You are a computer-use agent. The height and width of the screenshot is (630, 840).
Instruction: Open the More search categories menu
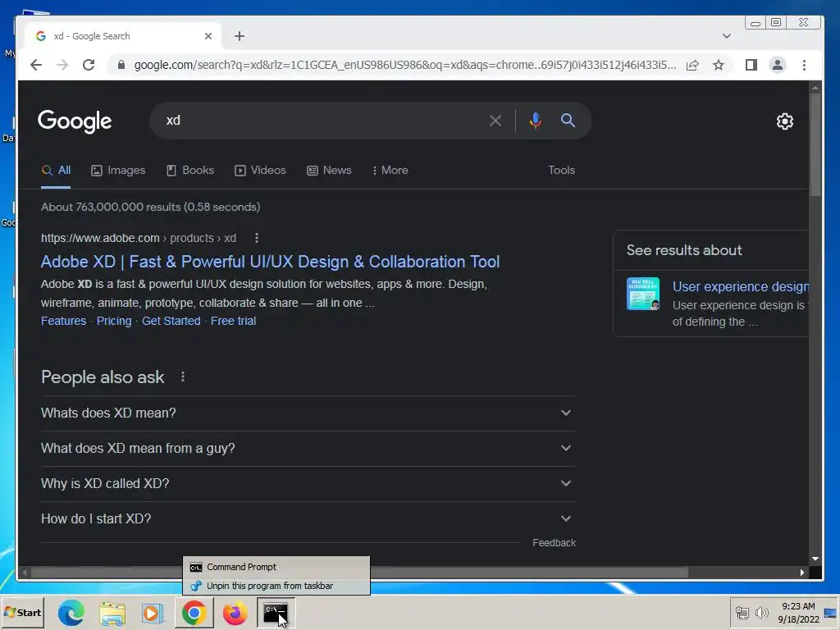click(x=390, y=171)
